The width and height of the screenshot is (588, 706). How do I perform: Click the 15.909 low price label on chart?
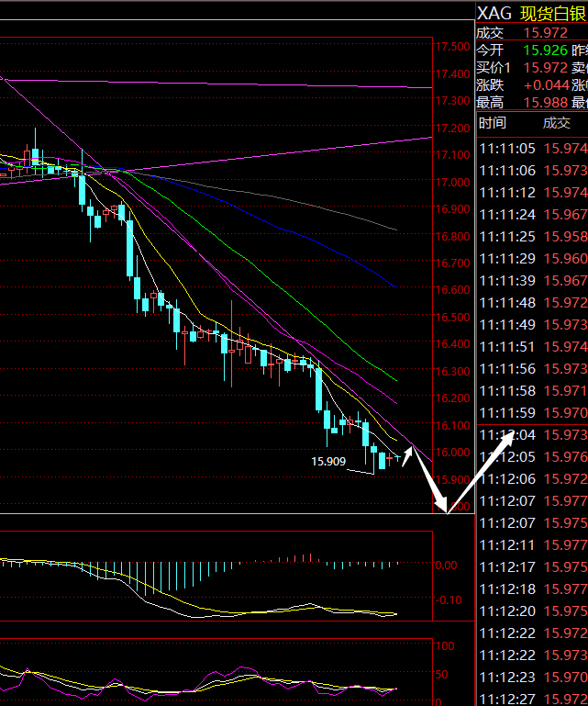click(328, 461)
